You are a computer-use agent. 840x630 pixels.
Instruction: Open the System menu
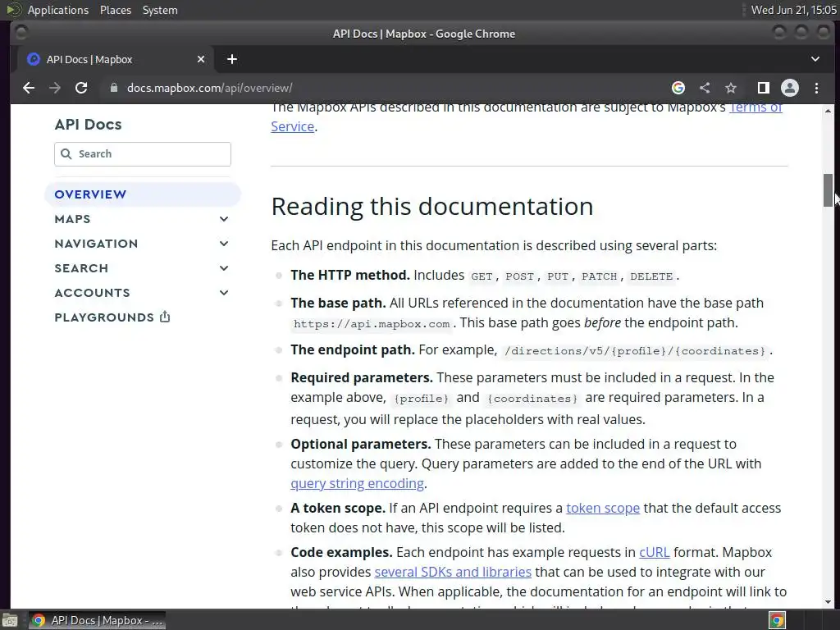pos(160,10)
